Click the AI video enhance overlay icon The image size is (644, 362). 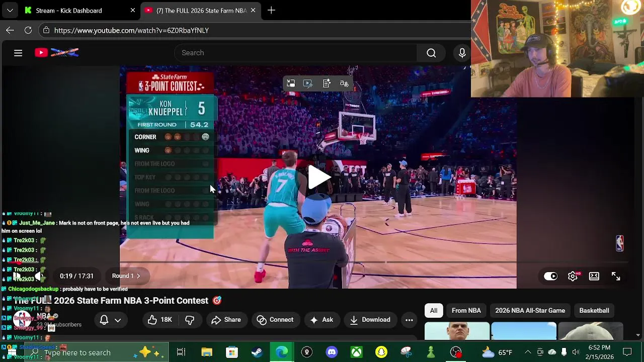308,83
